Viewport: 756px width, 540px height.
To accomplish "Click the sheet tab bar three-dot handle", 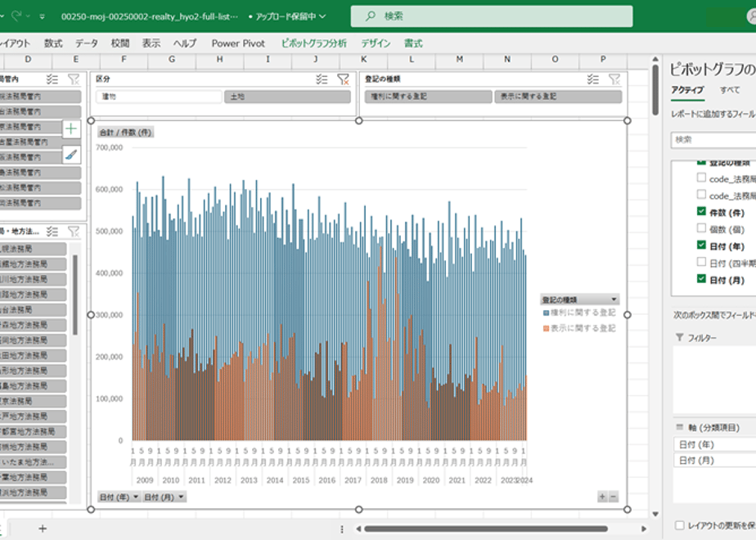I will click(x=342, y=529).
